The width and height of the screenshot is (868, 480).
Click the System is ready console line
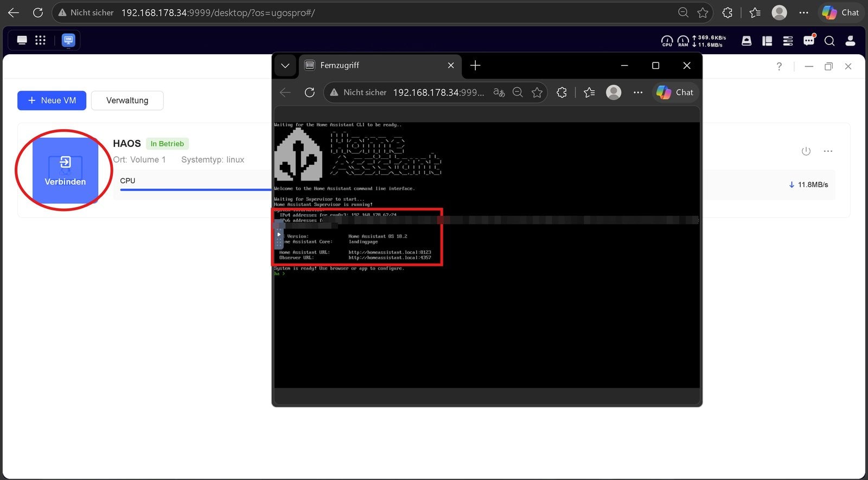[339, 268]
